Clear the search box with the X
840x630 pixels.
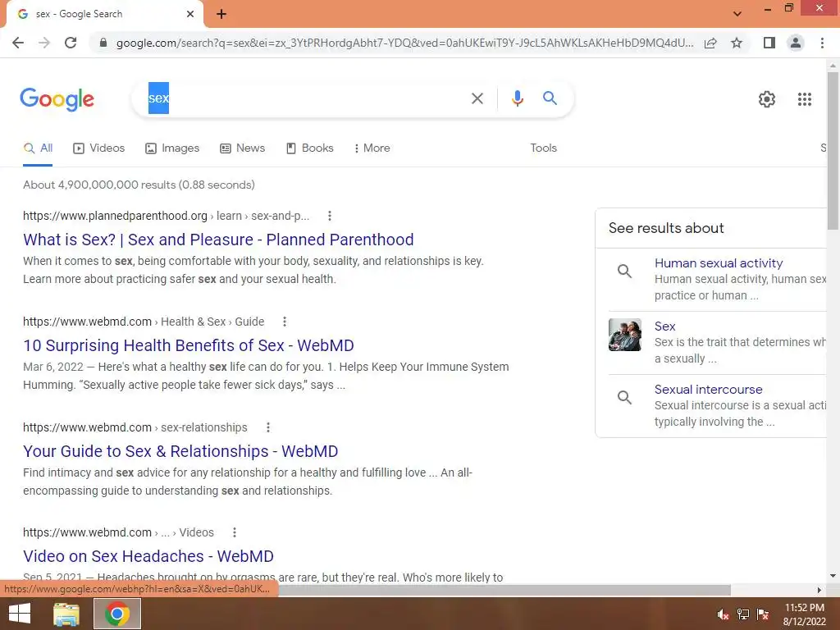click(477, 98)
